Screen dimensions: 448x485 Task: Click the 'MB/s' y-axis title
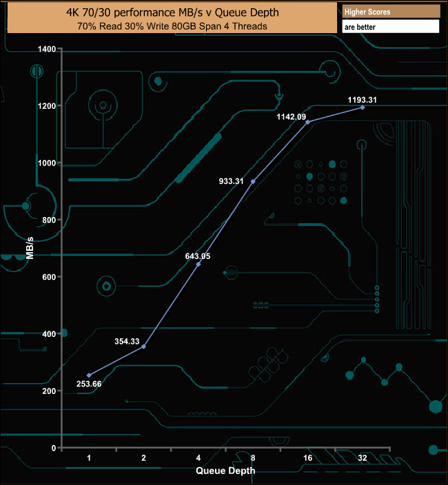[x=30, y=248]
